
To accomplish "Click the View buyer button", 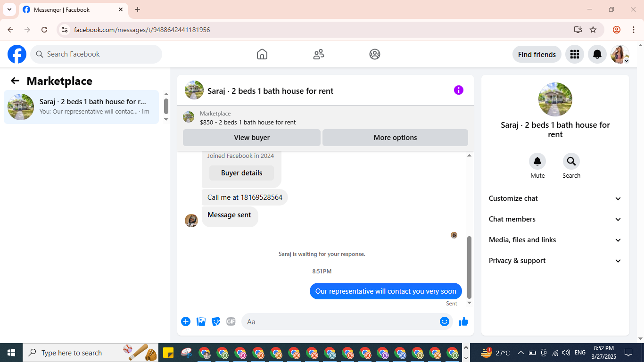I will point(252,138).
